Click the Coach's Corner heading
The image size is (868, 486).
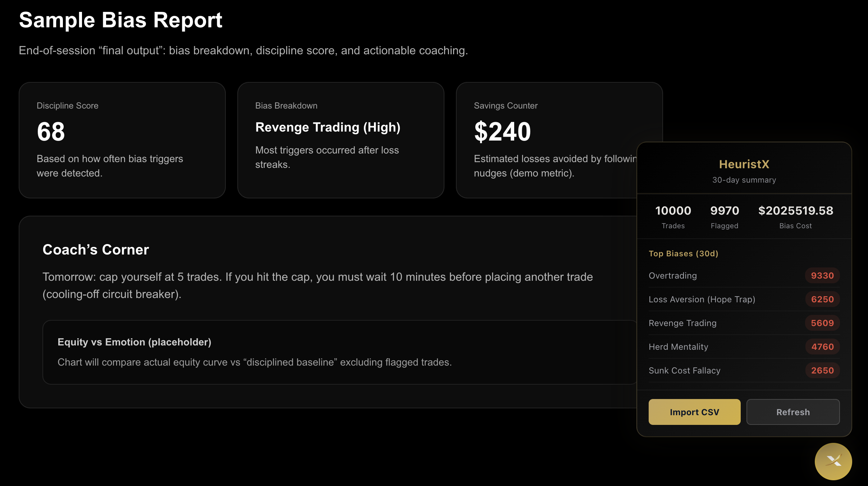[x=96, y=250]
